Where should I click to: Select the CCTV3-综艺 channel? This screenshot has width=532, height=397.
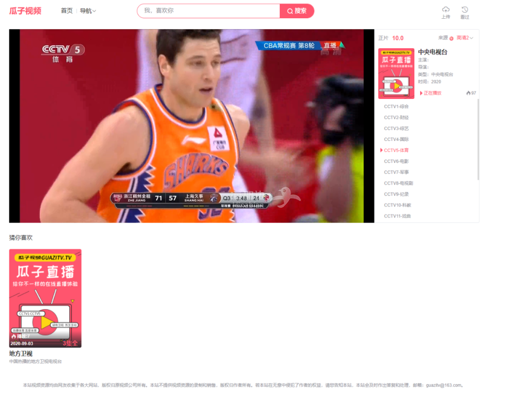tap(396, 128)
